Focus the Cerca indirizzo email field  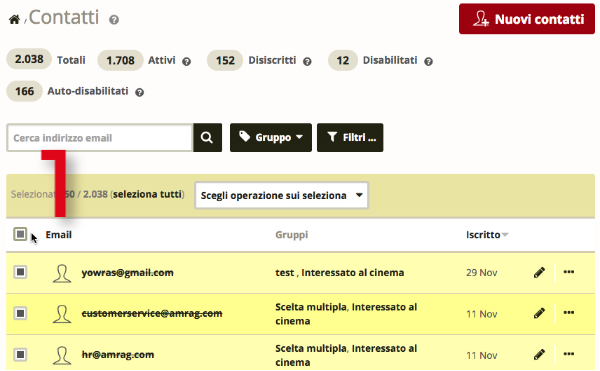[x=99, y=138]
